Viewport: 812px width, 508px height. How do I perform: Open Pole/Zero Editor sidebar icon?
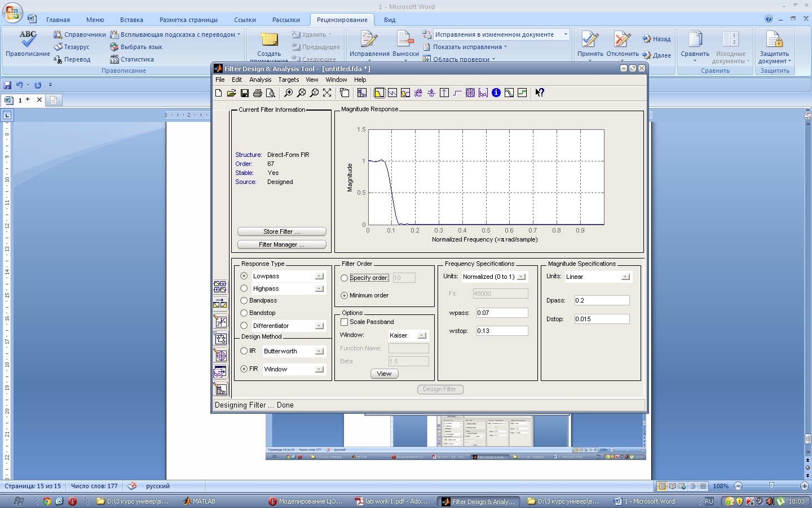pos(220,355)
